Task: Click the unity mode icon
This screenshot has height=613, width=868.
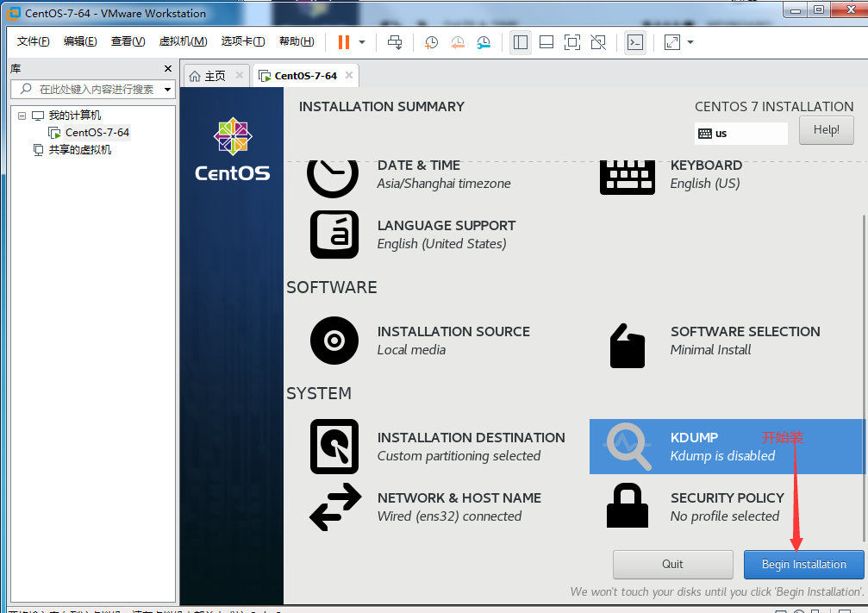Action: pyautogui.click(x=598, y=42)
